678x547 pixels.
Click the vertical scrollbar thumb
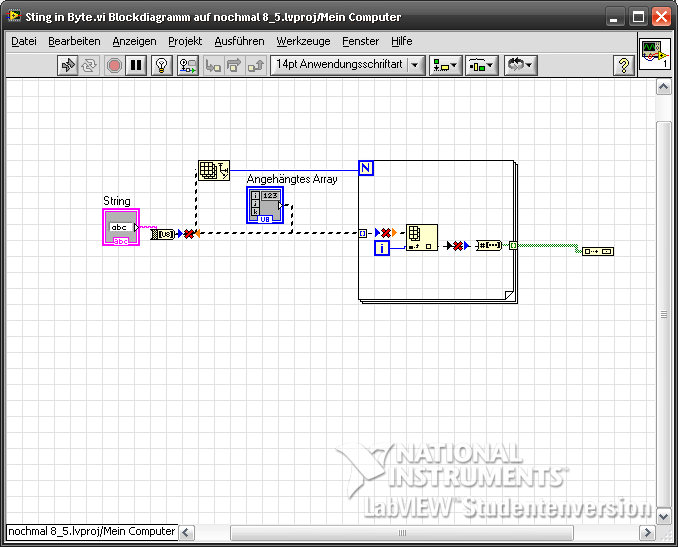click(663, 314)
